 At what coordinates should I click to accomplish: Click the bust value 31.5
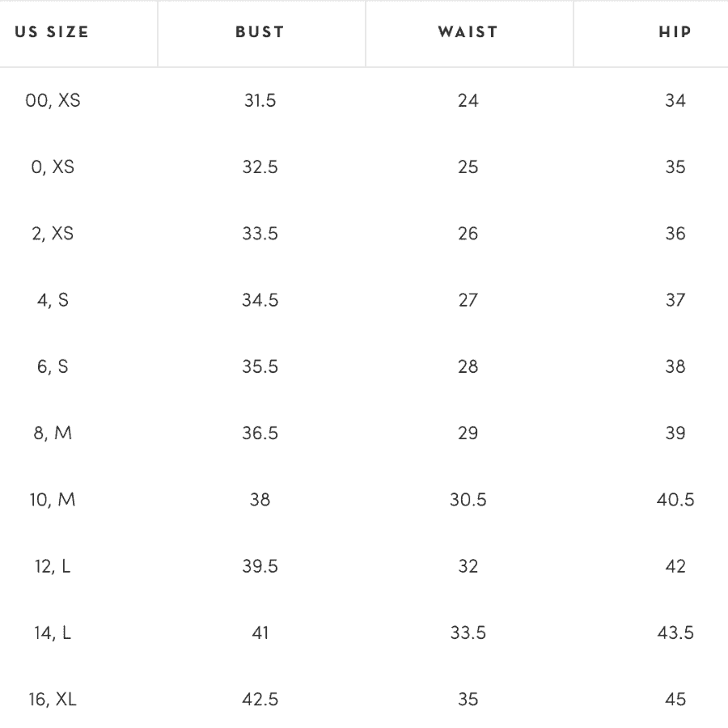pos(260,100)
